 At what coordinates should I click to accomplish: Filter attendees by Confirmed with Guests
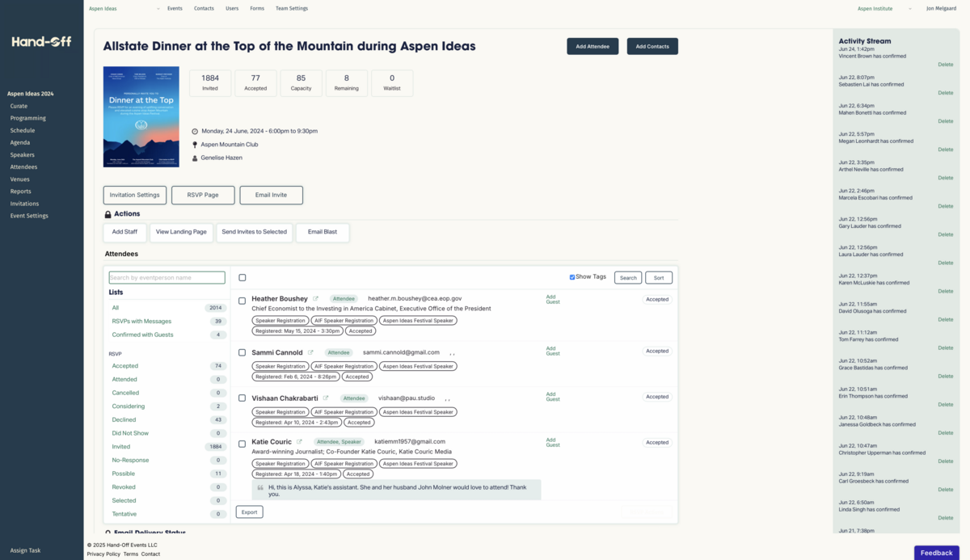click(x=142, y=335)
